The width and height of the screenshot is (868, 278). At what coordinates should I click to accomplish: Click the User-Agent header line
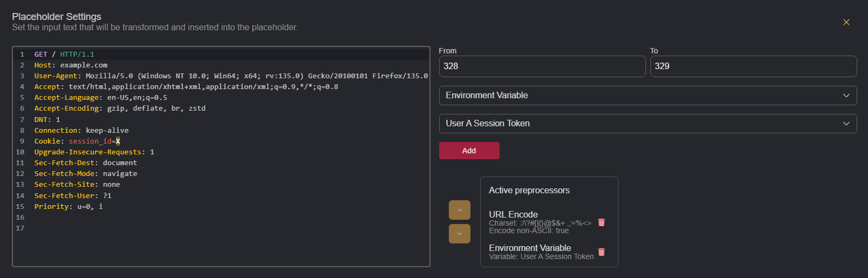pyautogui.click(x=231, y=76)
